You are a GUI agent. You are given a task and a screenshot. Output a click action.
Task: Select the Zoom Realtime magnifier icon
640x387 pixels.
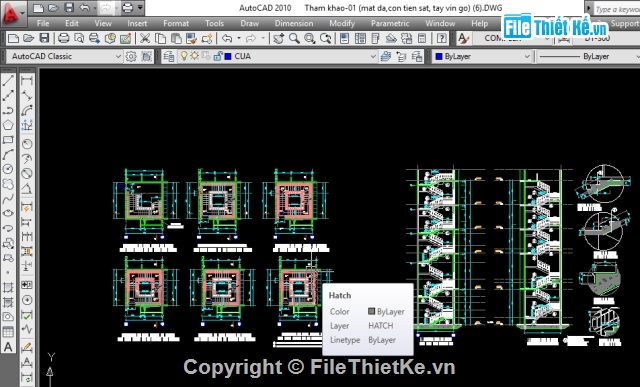[x=294, y=39]
